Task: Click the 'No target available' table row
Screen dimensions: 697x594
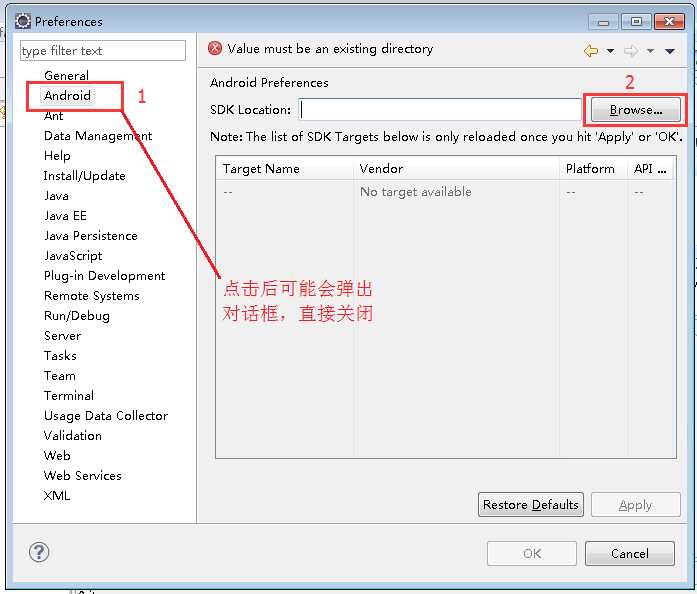Action: 445,192
